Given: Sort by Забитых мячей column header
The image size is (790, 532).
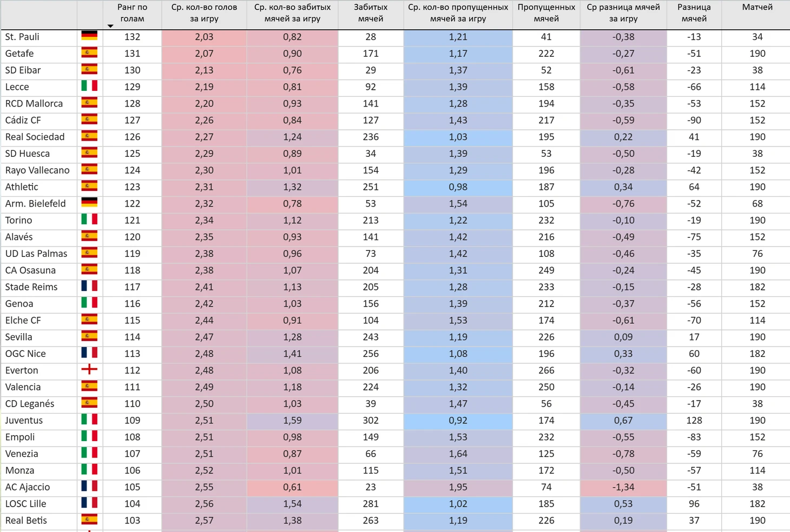Looking at the screenshot, I should pos(371,14).
